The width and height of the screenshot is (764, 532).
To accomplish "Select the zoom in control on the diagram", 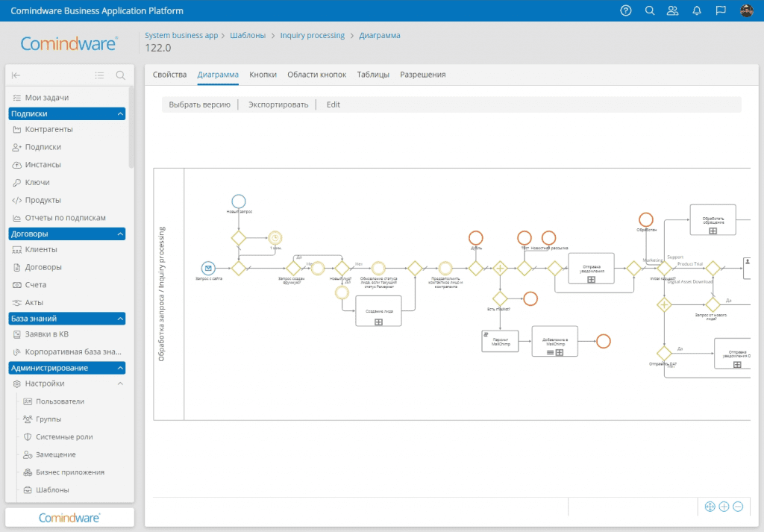I will pyautogui.click(x=724, y=507).
